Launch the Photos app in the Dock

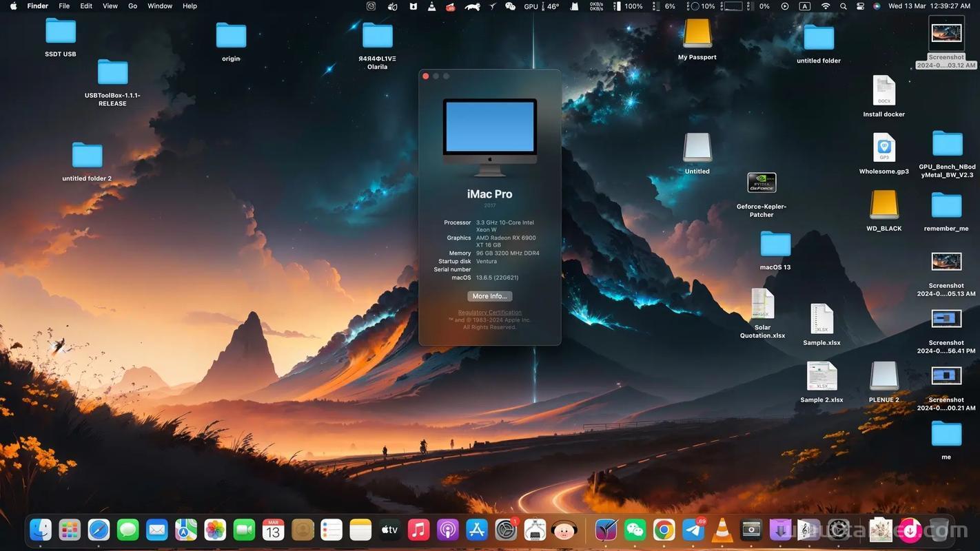coord(215,530)
